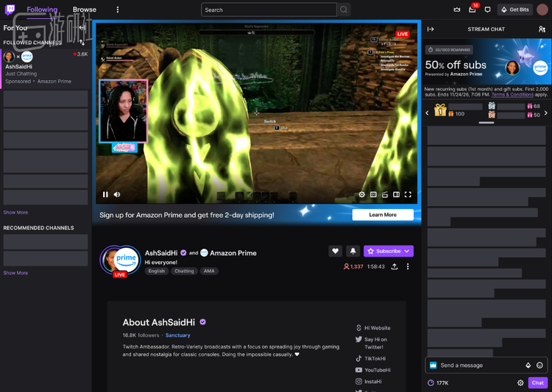Toggle closed captions in player
The image size is (552, 392).
pos(373,195)
